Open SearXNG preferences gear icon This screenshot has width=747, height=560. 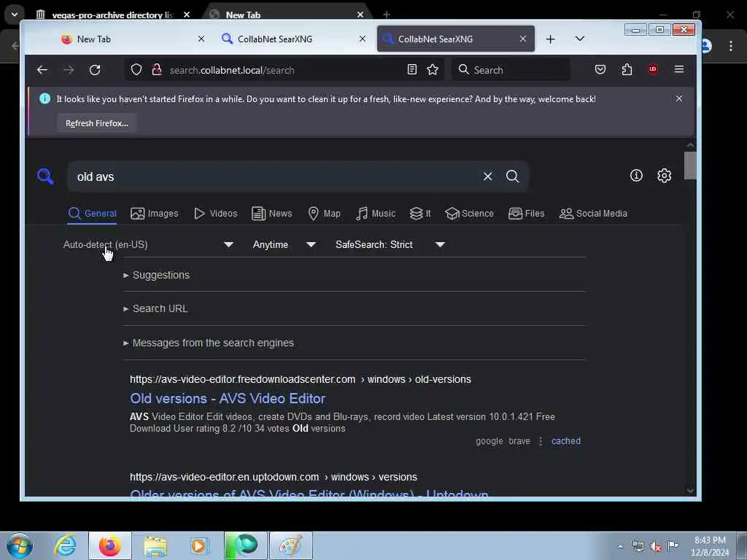[x=665, y=176]
